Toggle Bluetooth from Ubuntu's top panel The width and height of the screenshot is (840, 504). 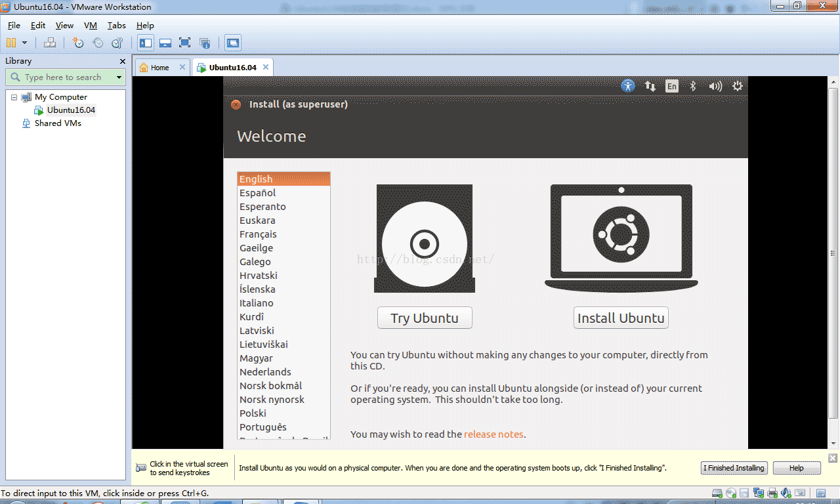(x=694, y=86)
